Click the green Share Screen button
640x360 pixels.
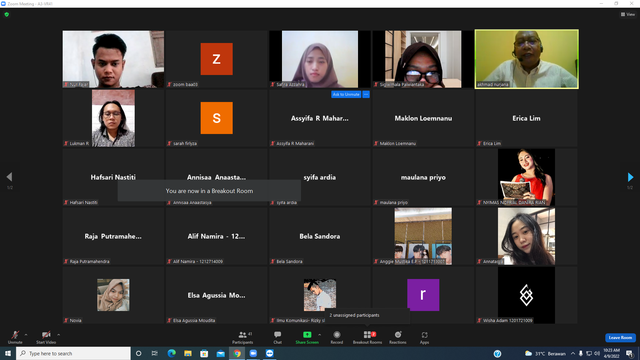pos(307,337)
